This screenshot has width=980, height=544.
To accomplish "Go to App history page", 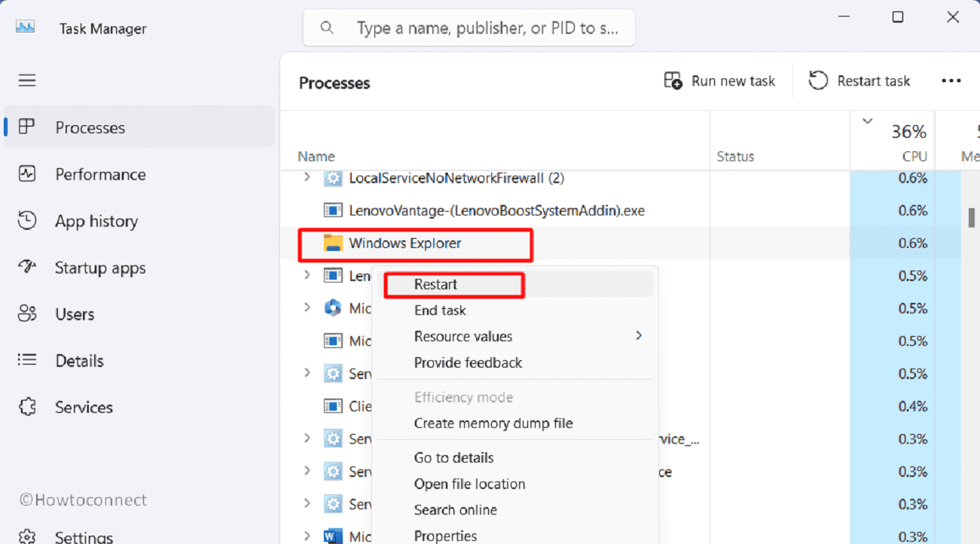I will (x=139, y=221).
